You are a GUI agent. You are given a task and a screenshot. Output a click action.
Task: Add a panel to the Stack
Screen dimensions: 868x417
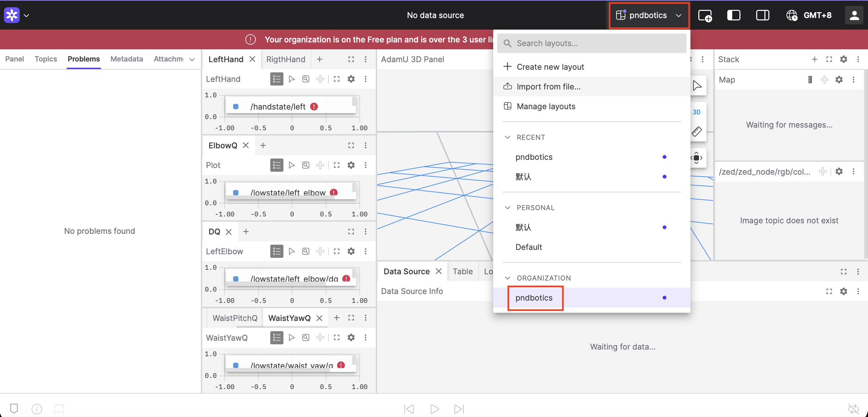(815, 59)
